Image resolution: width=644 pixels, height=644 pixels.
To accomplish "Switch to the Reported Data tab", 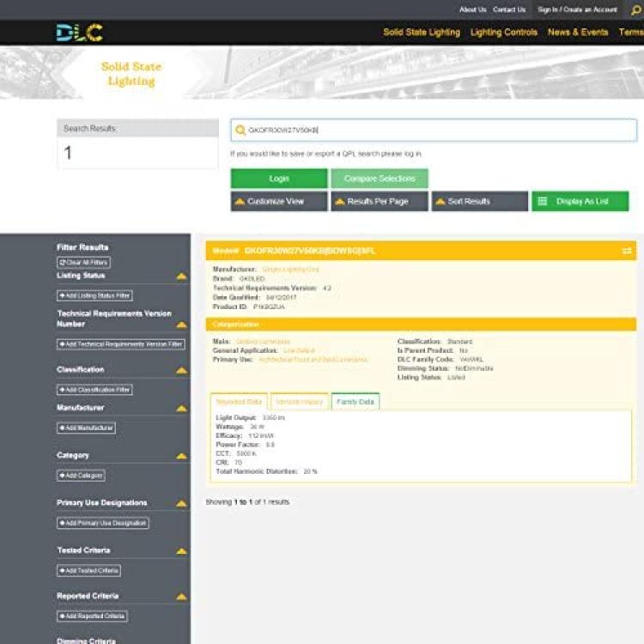I will 239,402.
